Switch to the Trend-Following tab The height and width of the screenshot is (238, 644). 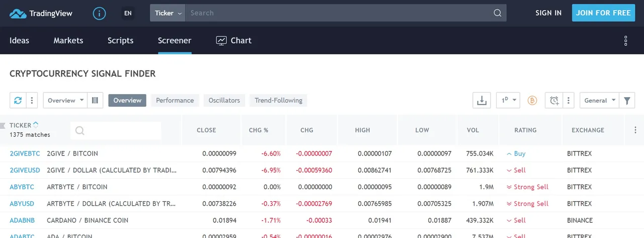pos(278,101)
